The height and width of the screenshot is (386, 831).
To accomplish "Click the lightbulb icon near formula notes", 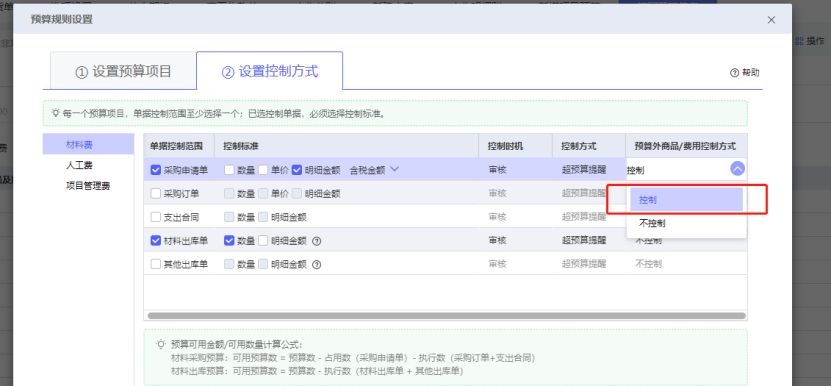I will (161, 344).
